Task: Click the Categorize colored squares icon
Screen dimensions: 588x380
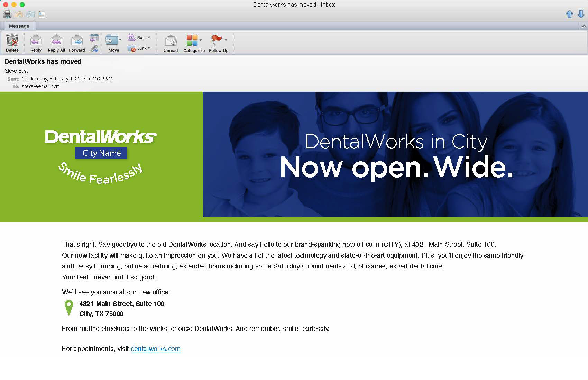Action: tap(192, 40)
